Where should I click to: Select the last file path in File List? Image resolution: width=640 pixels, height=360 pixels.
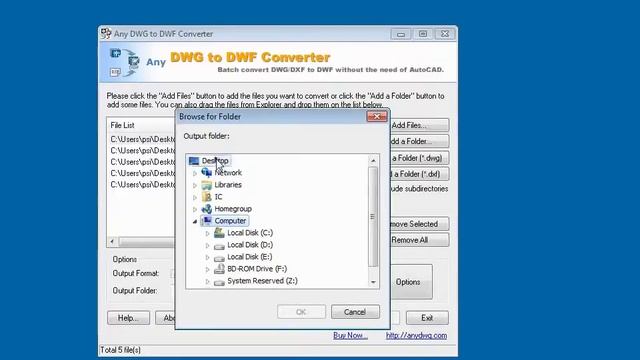click(x=142, y=185)
